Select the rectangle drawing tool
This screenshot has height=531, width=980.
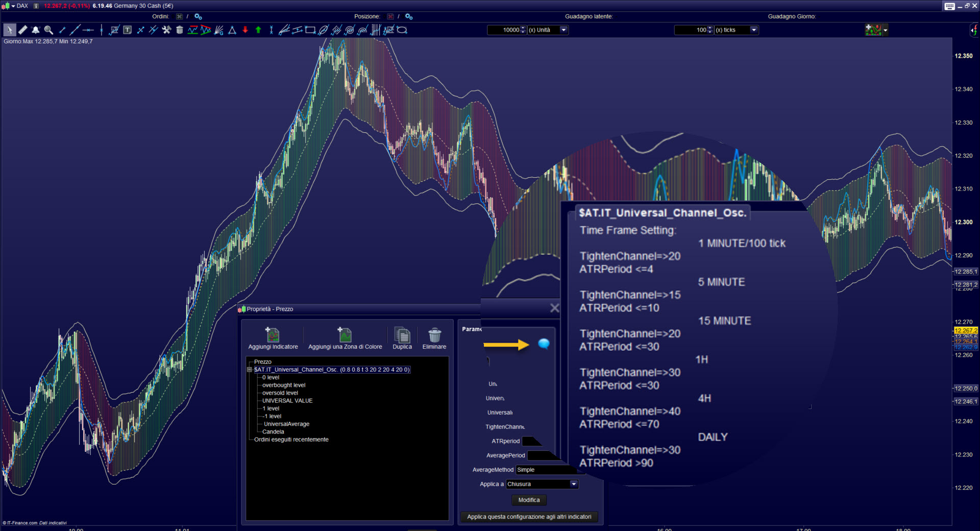[x=310, y=30]
